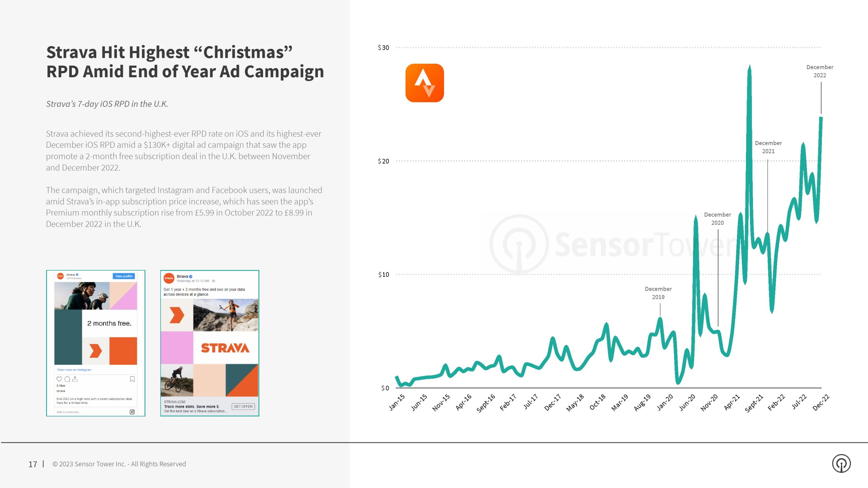Open the View more on Instagram link
The width and height of the screenshot is (868, 488).
[x=74, y=370]
